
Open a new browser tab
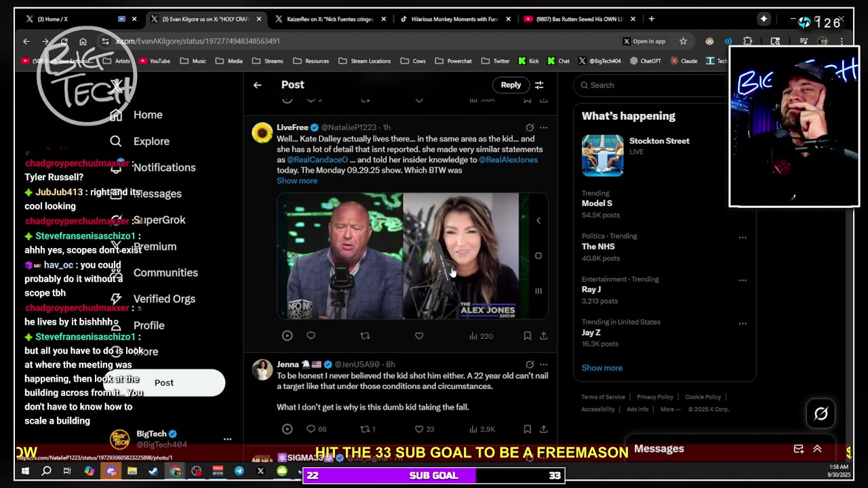coord(652,19)
